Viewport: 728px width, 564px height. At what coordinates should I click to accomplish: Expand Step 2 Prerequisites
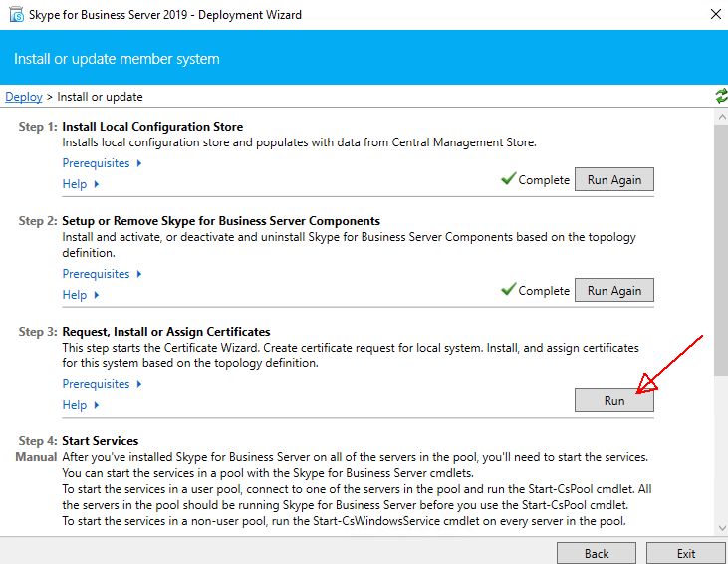102,274
